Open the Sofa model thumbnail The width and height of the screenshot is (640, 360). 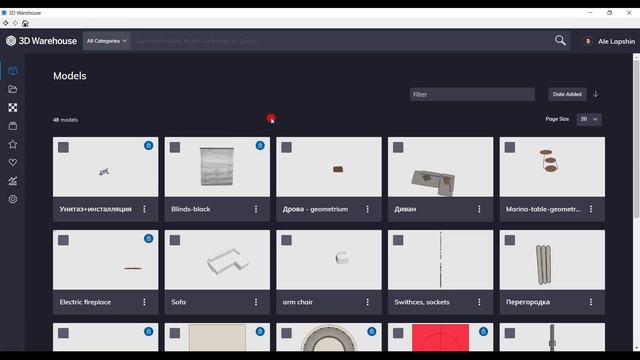coord(217,260)
